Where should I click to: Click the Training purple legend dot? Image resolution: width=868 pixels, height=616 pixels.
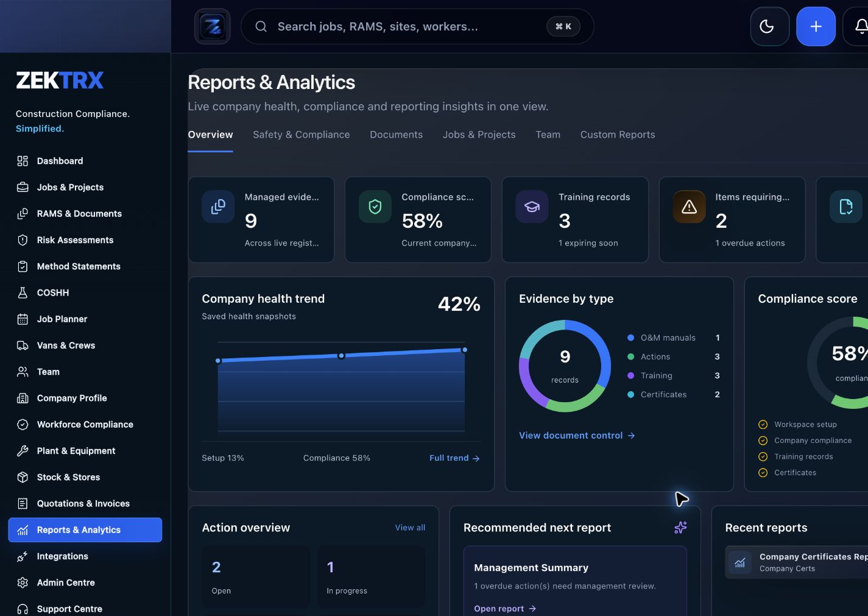(x=631, y=375)
